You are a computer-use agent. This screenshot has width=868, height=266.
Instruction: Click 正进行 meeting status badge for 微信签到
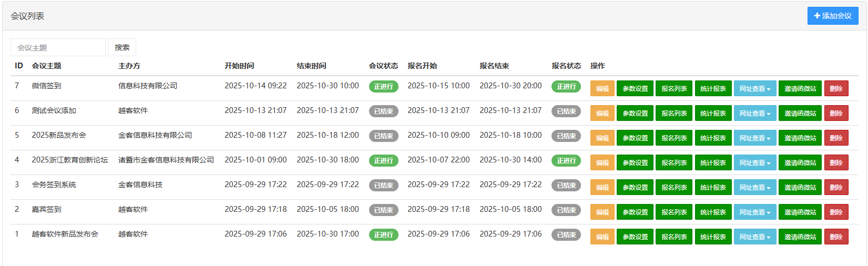pos(383,86)
